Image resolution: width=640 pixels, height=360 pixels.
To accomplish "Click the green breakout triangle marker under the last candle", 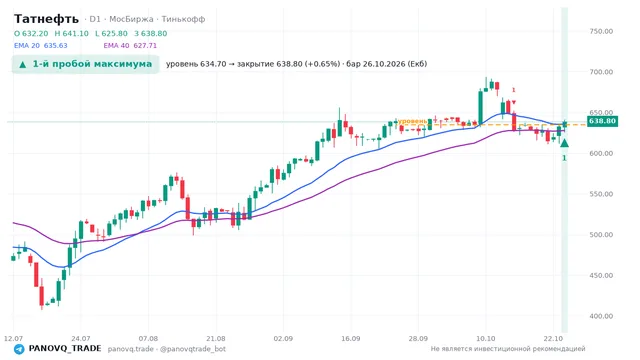I will pyautogui.click(x=564, y=143).
